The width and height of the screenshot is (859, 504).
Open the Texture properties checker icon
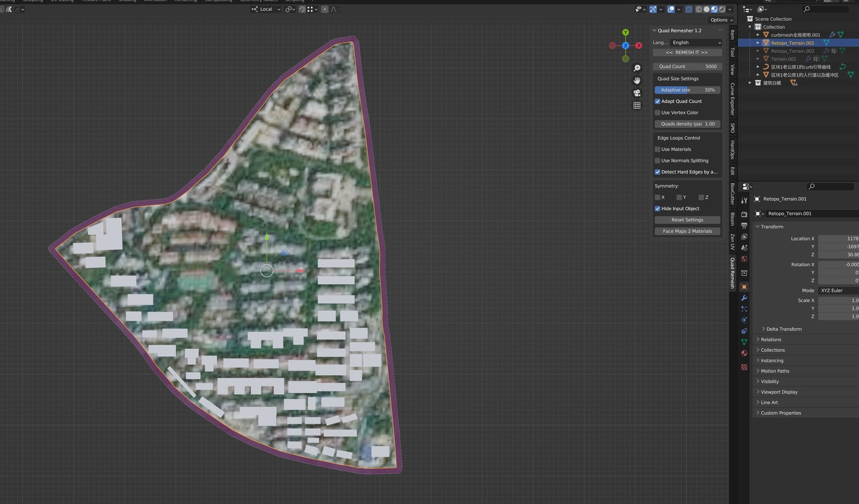coord(744,367)
